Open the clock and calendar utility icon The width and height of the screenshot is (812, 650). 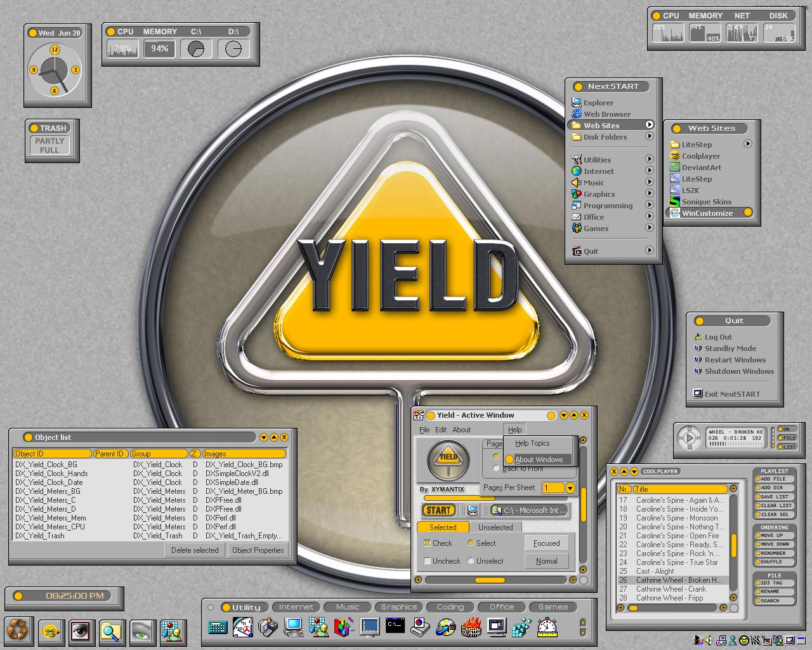tap(244, 628)
